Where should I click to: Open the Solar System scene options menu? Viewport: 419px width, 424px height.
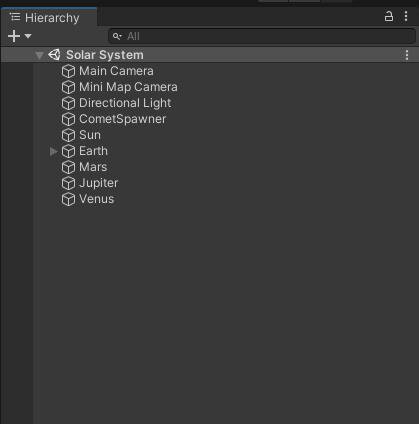point(407,55)
